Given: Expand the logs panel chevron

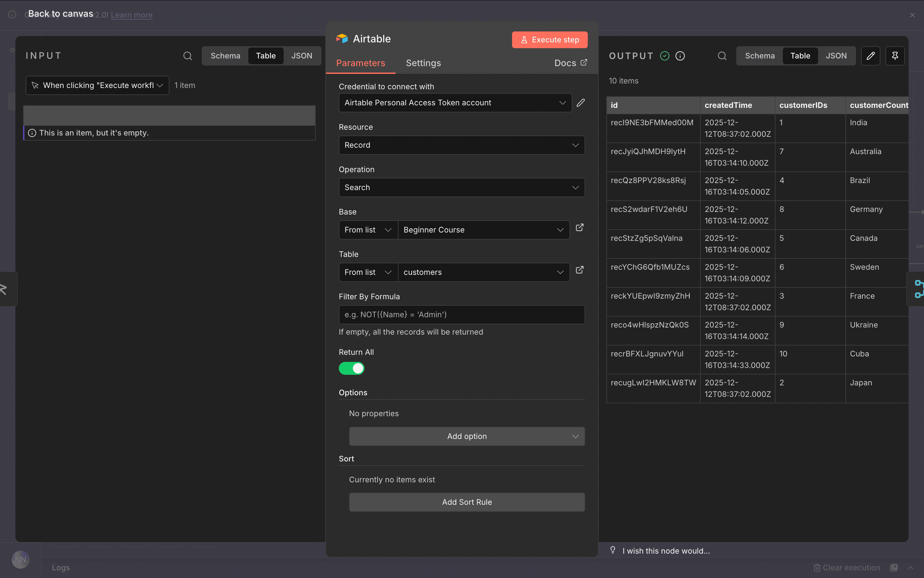Looking at the screenshot, I should tap(911, 568).
